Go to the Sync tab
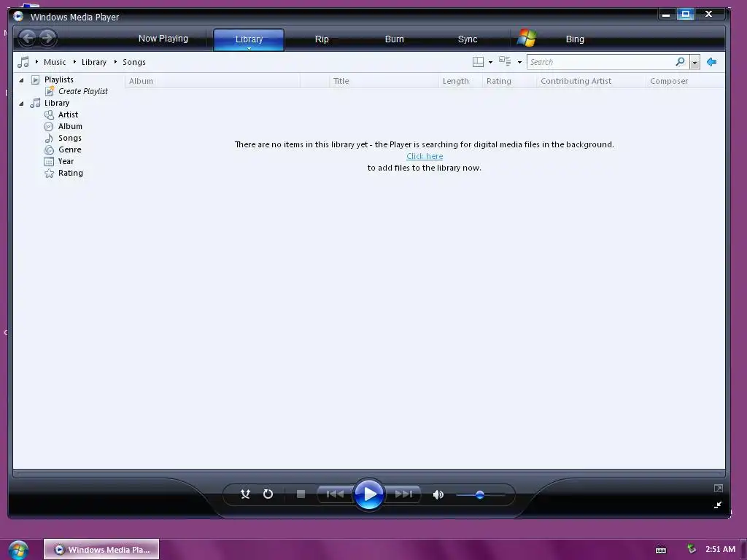Image resolution: width=747 pixels, height=560 pixels. (468, 39)
